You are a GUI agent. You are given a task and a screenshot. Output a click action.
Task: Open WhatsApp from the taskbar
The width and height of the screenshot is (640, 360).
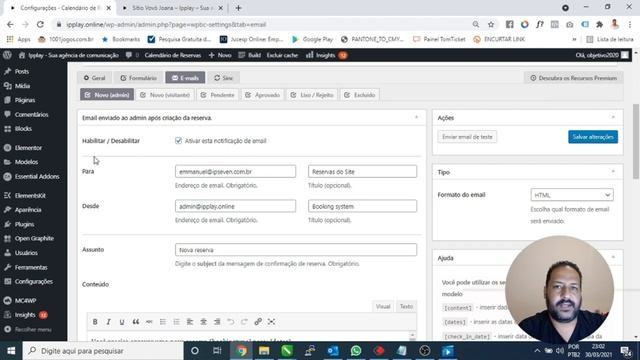(x=356, y=351)
